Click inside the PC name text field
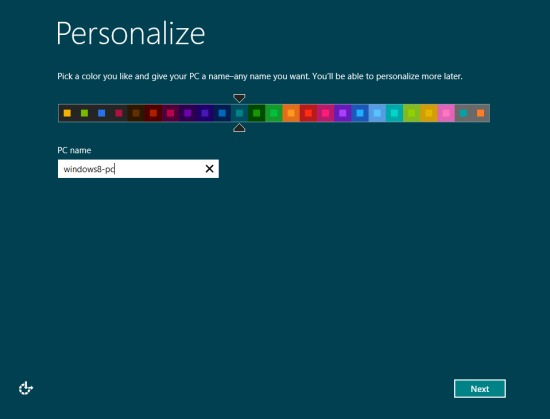 click(x=138, y=169)
